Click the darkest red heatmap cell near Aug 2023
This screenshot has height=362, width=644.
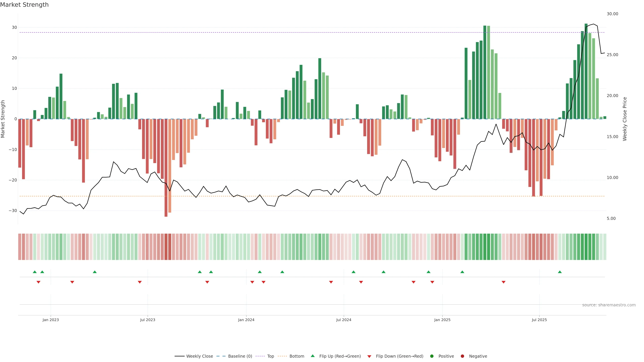click(166, 247)
